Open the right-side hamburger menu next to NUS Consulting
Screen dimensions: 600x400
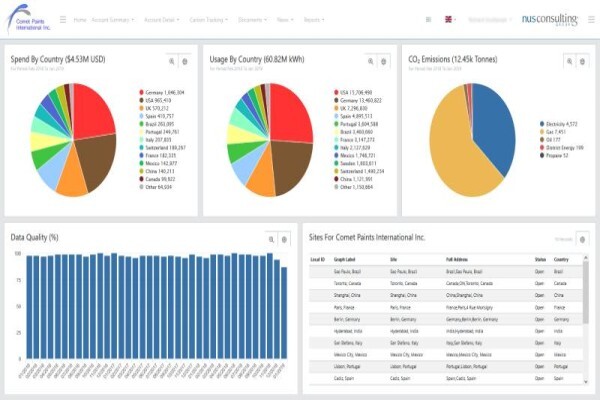point(591,19)
